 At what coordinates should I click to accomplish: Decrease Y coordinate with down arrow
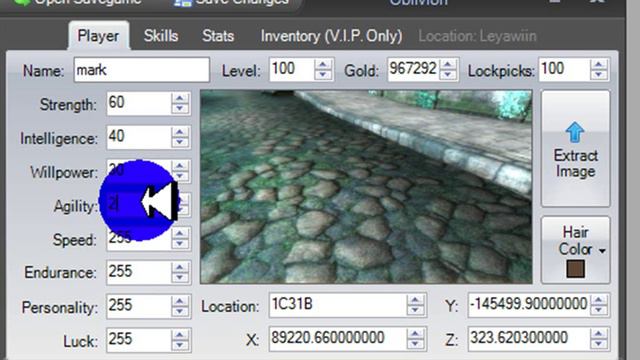(599, 310)
